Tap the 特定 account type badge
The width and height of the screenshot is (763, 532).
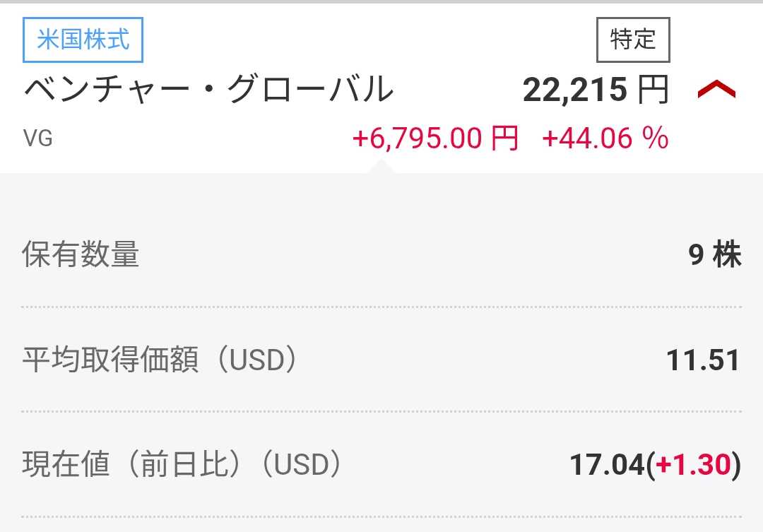633,40
